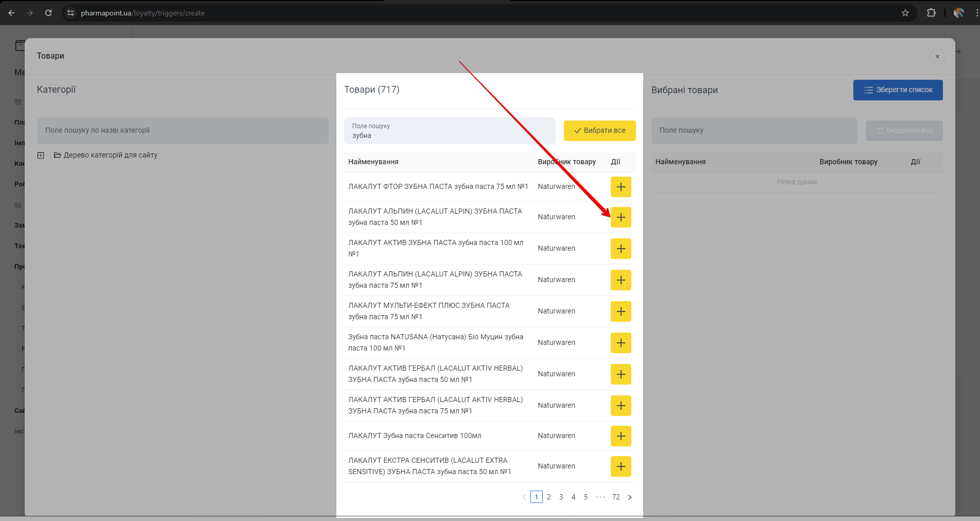The width and height of the screenshot is (980, 521).
Task: Click the Вибрати все button
Action: [599, 131]
